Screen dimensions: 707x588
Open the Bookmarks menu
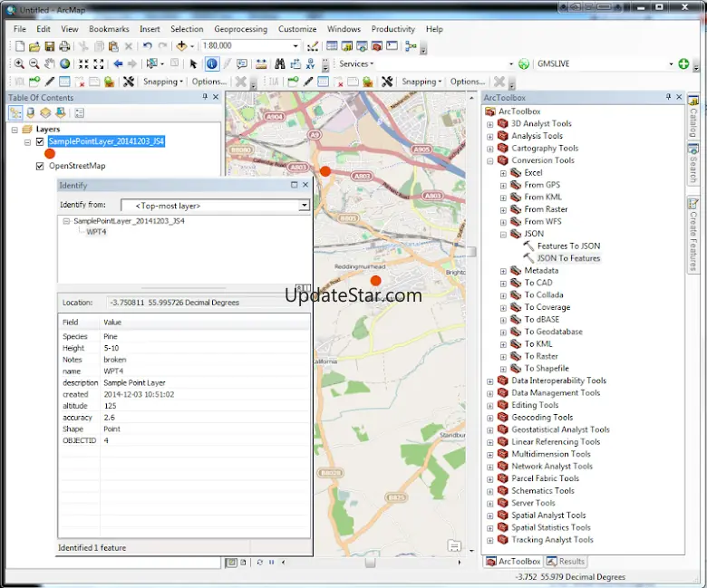click(x=109, y=29)
